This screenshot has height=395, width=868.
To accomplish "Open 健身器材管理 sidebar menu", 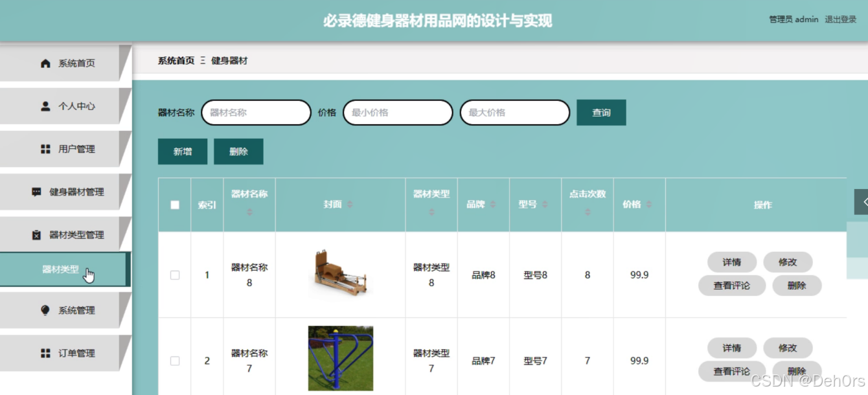I will [65, 192].
